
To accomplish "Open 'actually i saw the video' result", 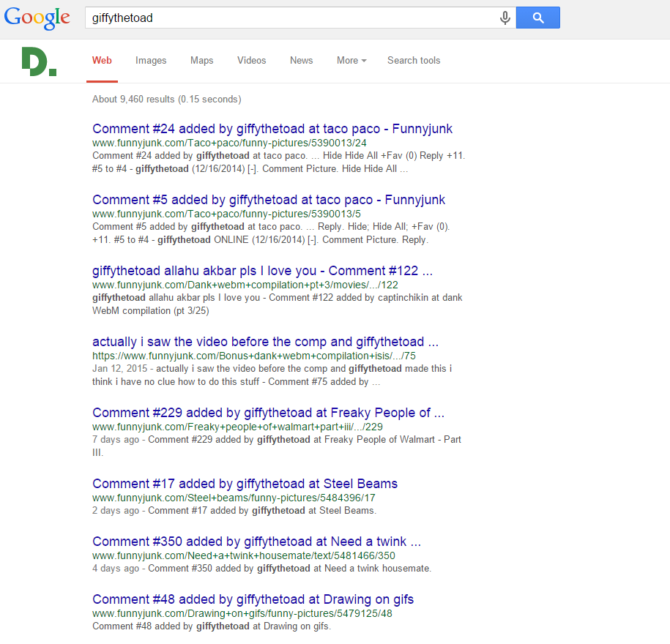I will tap(265, 342).
